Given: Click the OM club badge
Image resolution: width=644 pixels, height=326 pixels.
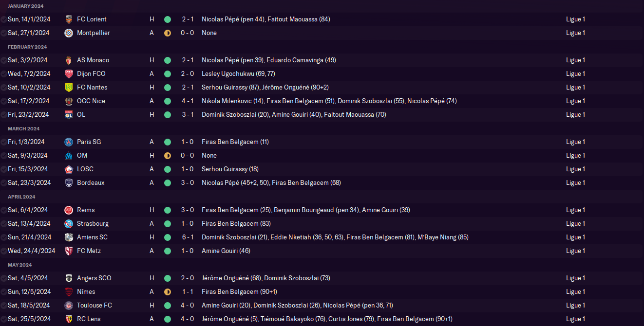Looking at the screenshot, I should pos(69,156).
